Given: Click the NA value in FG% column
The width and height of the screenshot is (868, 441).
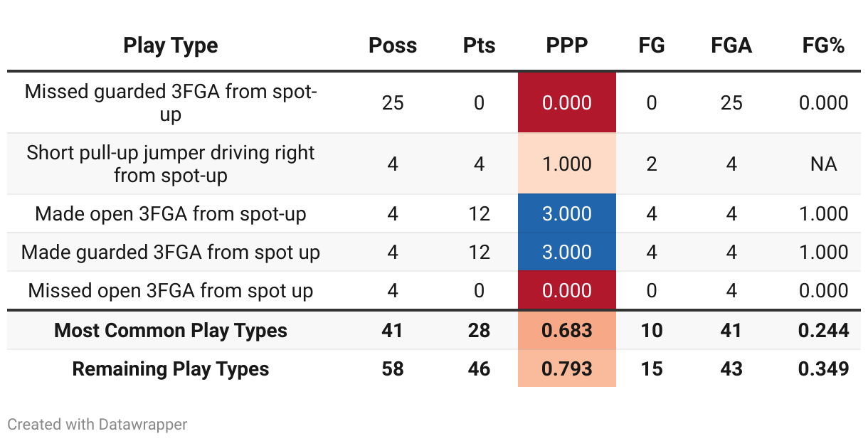Looking at the screenshot, I should (823, 164).
